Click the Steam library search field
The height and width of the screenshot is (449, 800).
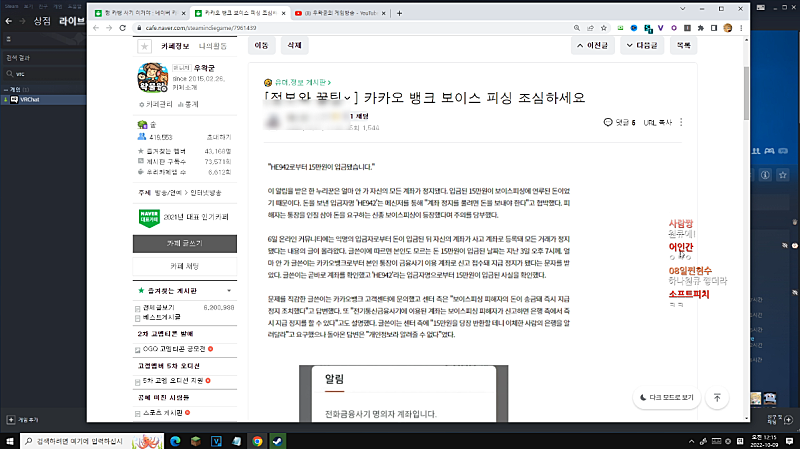46,74
